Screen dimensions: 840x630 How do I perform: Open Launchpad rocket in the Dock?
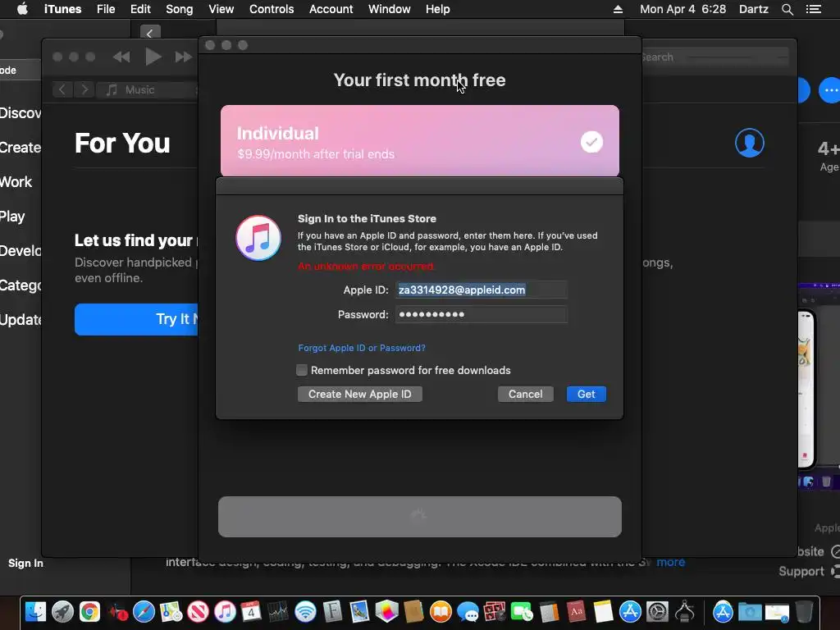[x=62, y=612]
